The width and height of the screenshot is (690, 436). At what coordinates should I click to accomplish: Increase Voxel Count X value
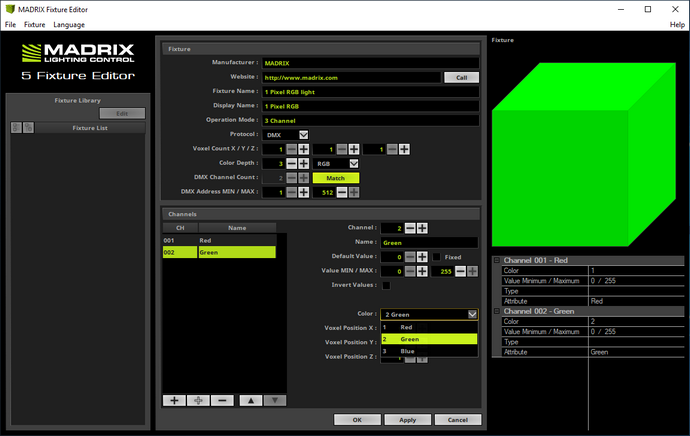[x=304, y=149]
